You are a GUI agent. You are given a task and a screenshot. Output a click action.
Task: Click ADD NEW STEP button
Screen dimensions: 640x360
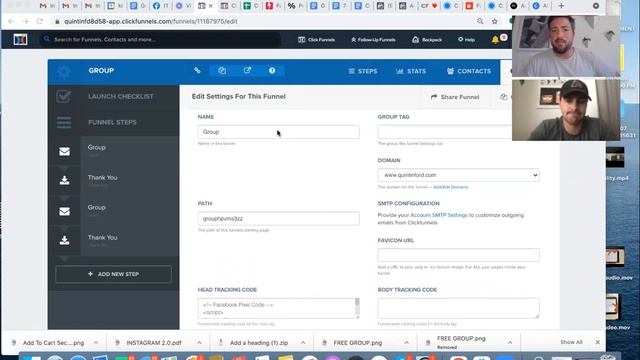coord(113,274)
